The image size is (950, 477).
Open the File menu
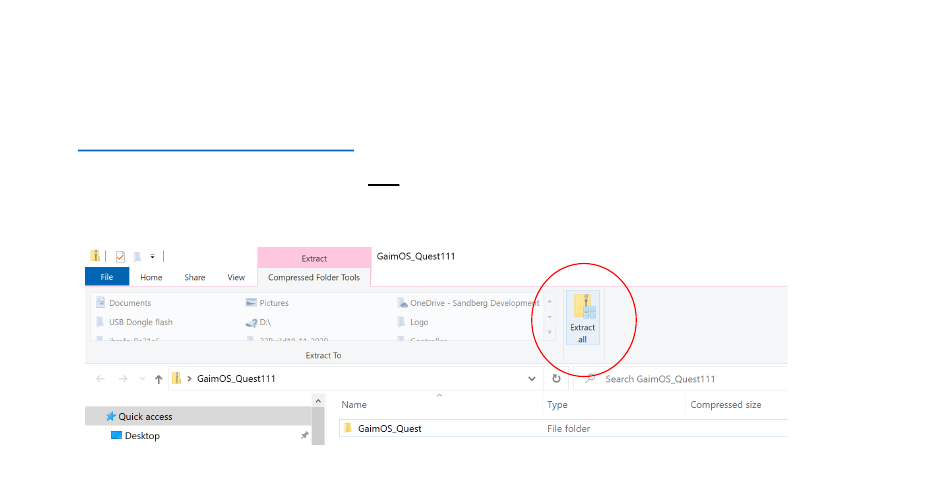[106, 277]
